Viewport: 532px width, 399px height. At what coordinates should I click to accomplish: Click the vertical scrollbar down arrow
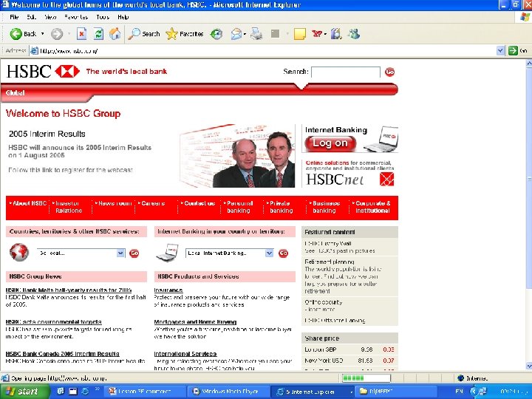528,366
